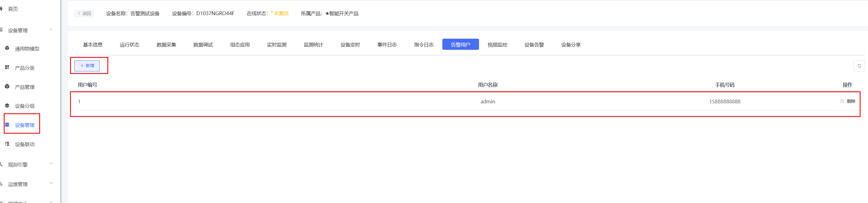Switch to the 运行状态 tab

click(x=129, y=45)
